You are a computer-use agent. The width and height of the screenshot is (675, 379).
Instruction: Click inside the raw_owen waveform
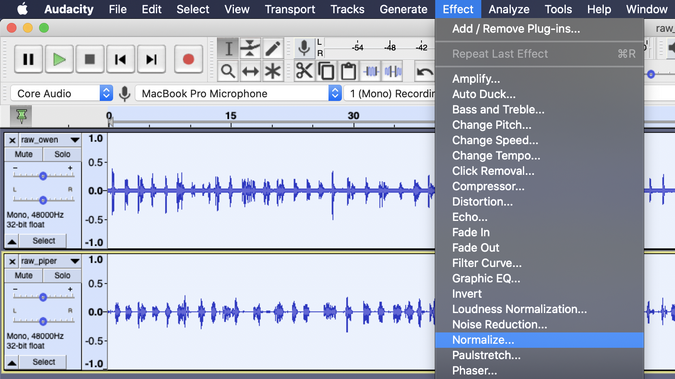tap(271, 190)
